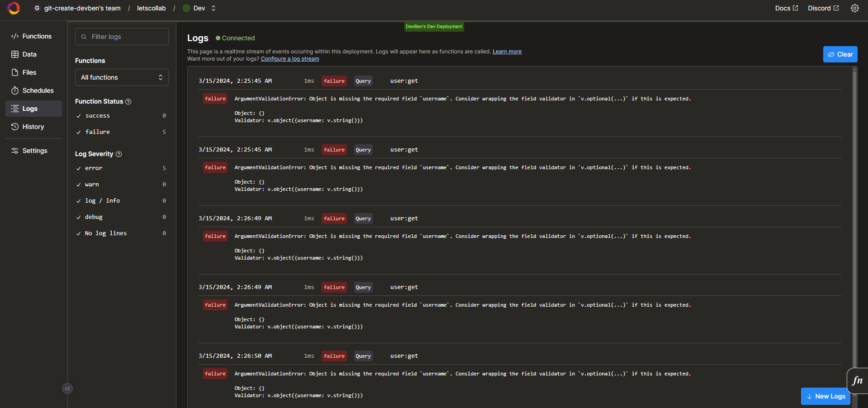
Task: Open the fn function runner button
Action: (x=857, y=381)
